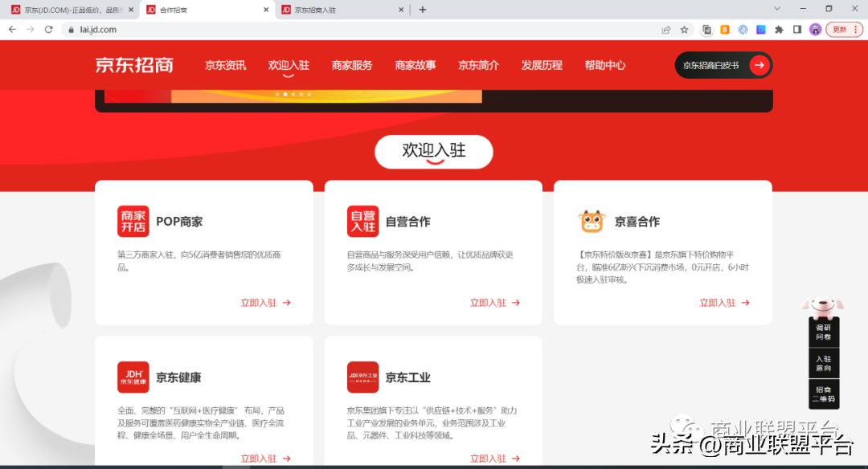Screen dimensions: 868x469
Task: Open the browser extensions puzzle icon
Action: [779, 29]
